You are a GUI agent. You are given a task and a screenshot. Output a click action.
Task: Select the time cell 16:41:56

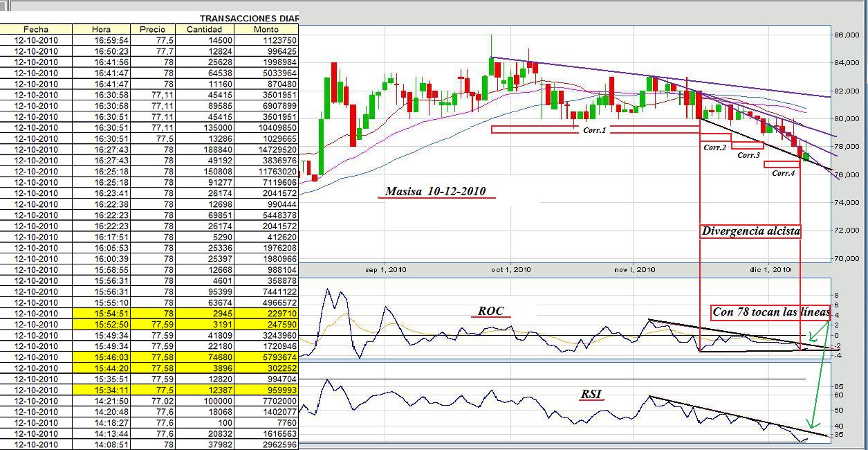(x=101, y=62)
